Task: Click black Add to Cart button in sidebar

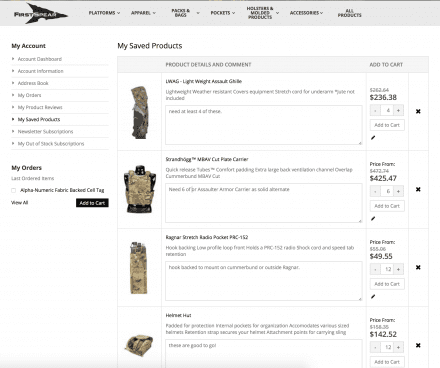Action: (x=92, y=203)
